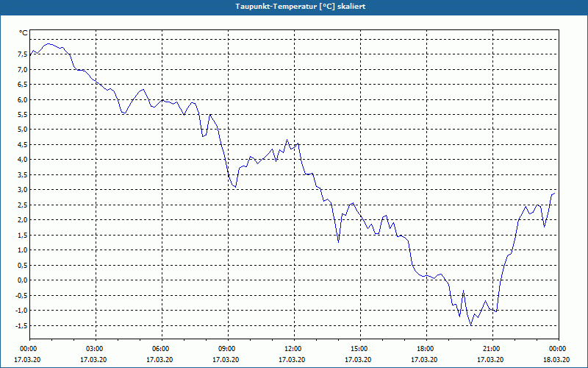Select the 17.03.20 date under 15:00

358,359
